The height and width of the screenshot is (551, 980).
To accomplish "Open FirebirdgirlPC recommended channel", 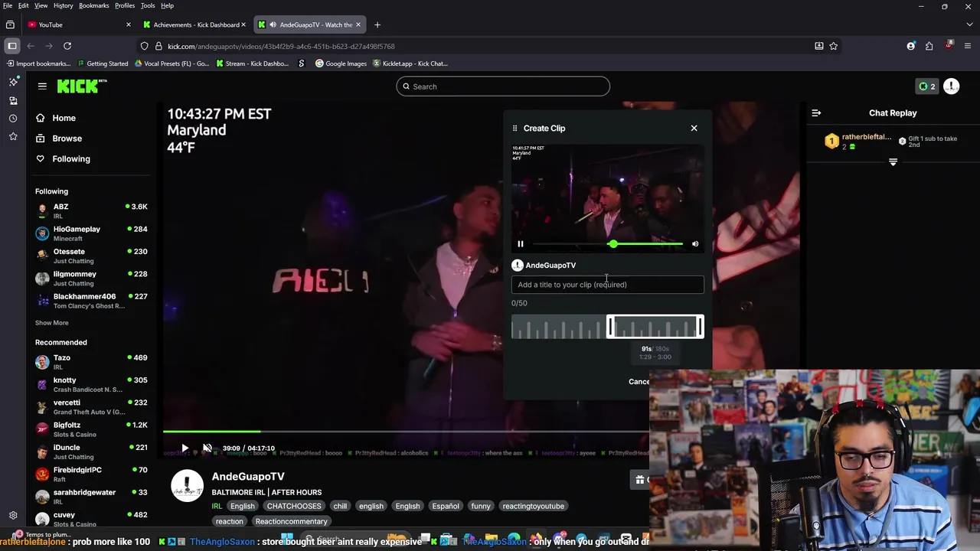I will point(91,474).
